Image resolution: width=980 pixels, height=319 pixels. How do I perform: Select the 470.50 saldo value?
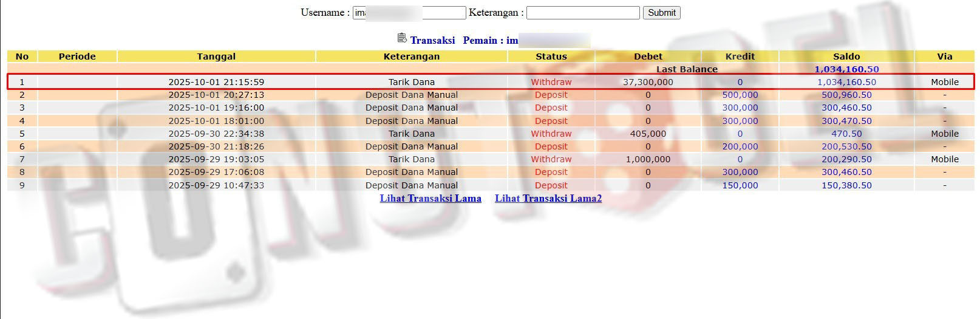[846, 134]
